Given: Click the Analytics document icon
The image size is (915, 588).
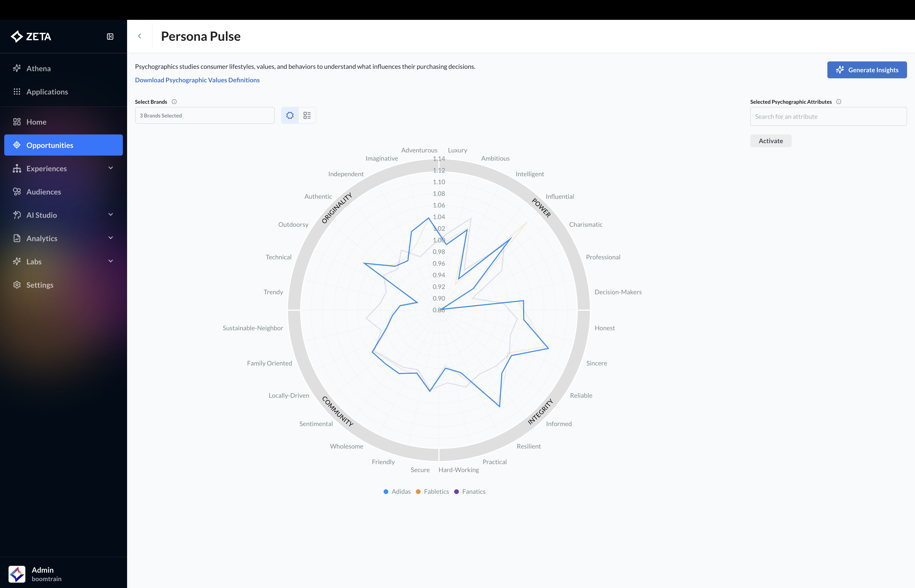Looking at the screenshot, I should pyautogui.click(x=17, y=238).
